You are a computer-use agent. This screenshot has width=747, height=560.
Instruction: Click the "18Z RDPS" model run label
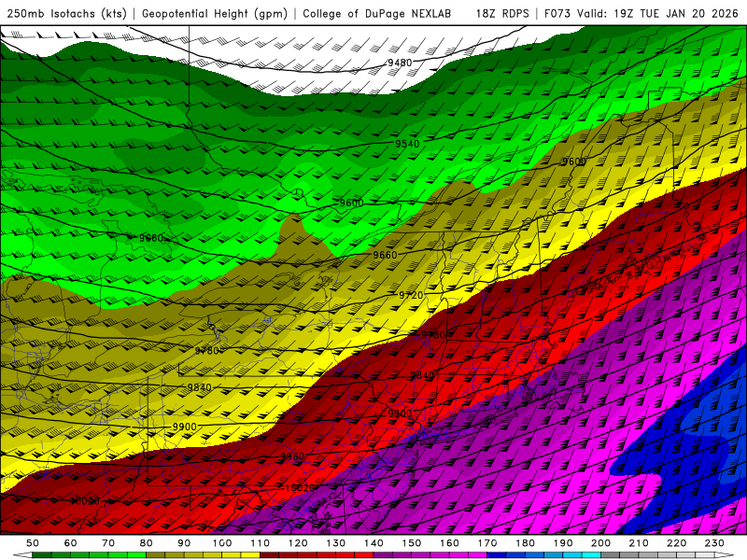[502, 14]
